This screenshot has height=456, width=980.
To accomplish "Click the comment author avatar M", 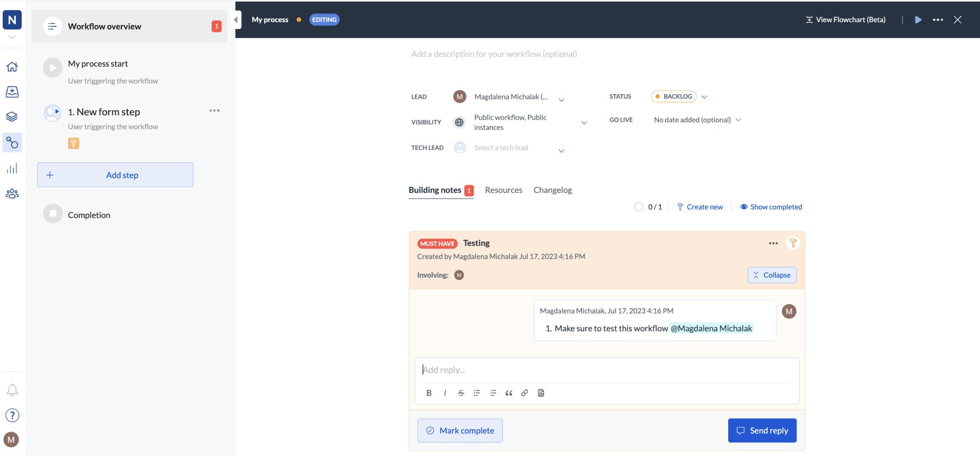I will pyautogui.click(x=789, y=311).
